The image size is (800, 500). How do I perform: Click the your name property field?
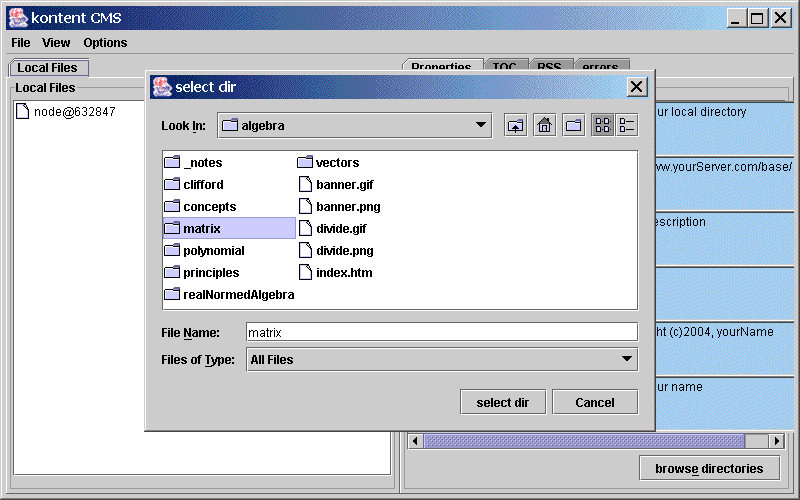coord(724,404)
